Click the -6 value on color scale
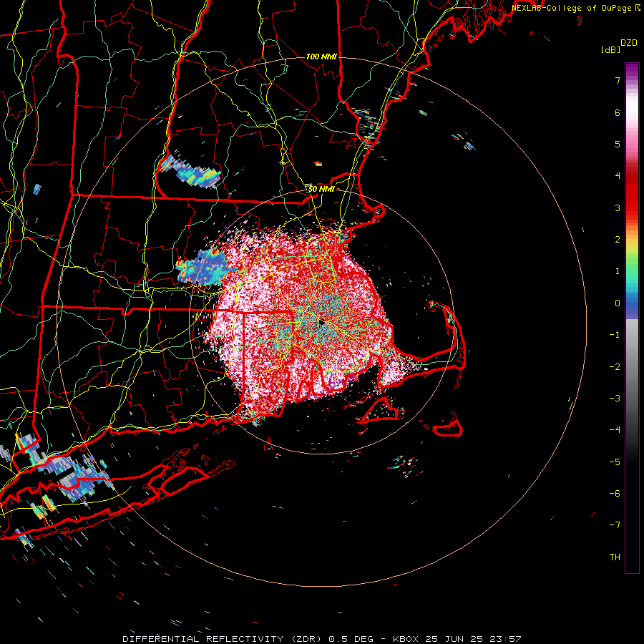 [615, 493]
